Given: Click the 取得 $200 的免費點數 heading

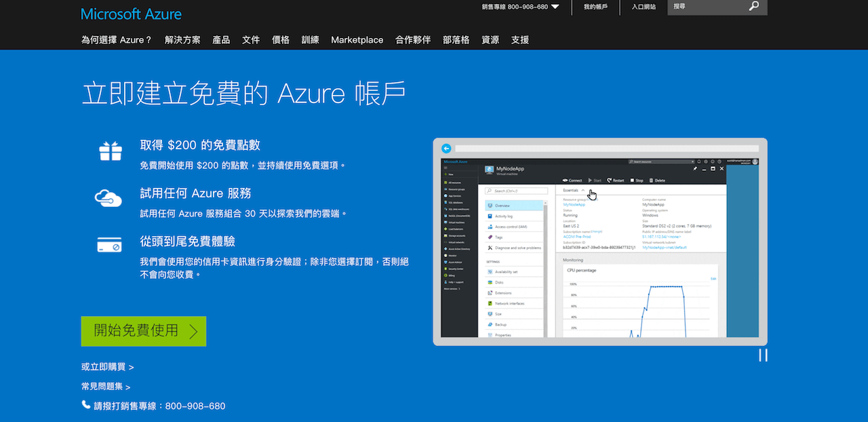Looking at the screenshot, I should pos(200,145).
